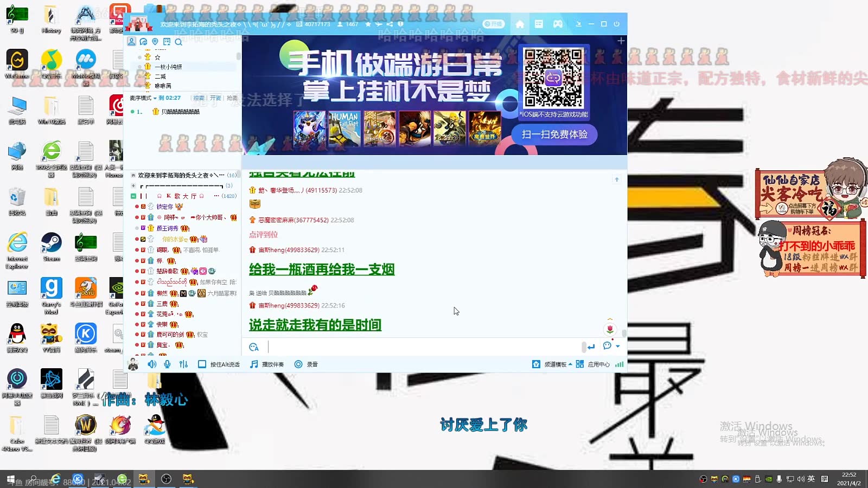
Task: Open 应用中心 app center
Action: pyautogui.click(x=593, y=364)
